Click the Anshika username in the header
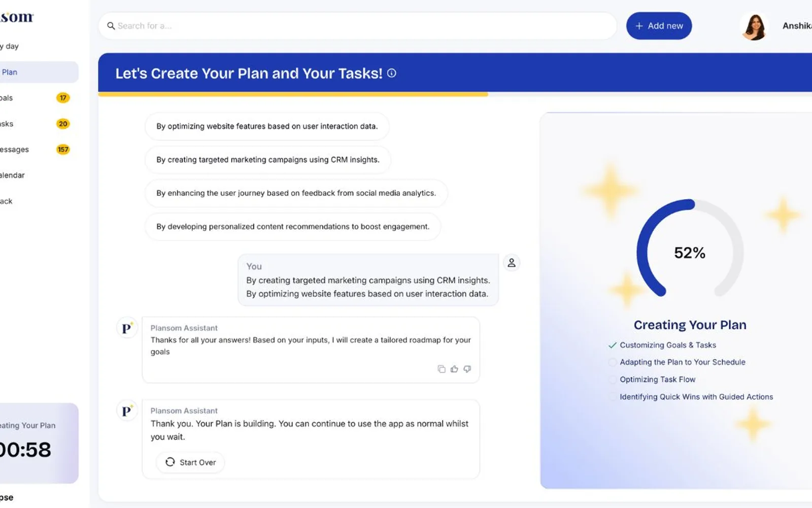This screenshot has height=508, width=812. [797, 26]
